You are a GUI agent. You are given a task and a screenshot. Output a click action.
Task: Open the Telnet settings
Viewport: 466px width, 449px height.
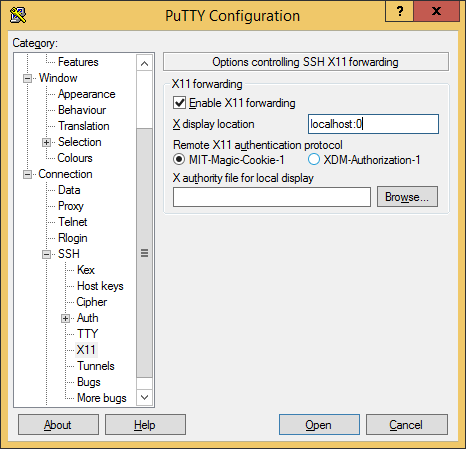pyautogui.click(x=73, y=222)
